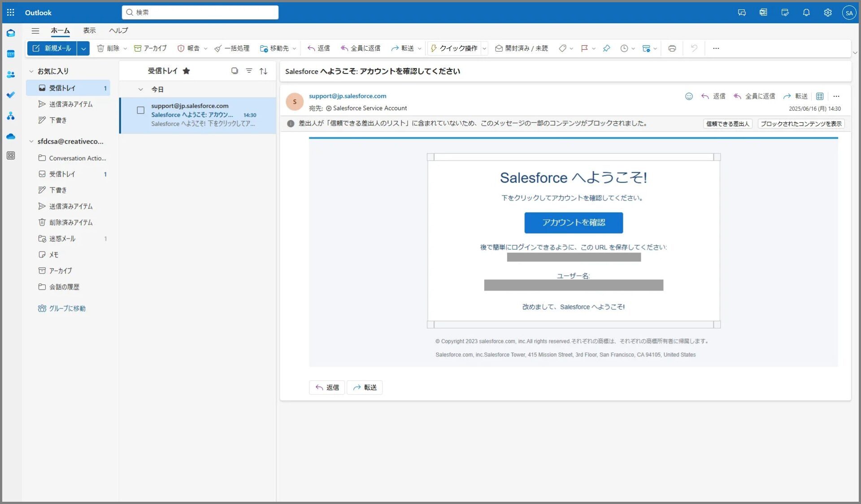Screen dimensions: 861x504
Task: Select 受信トレイ under お気に入り
Action: 68,88
